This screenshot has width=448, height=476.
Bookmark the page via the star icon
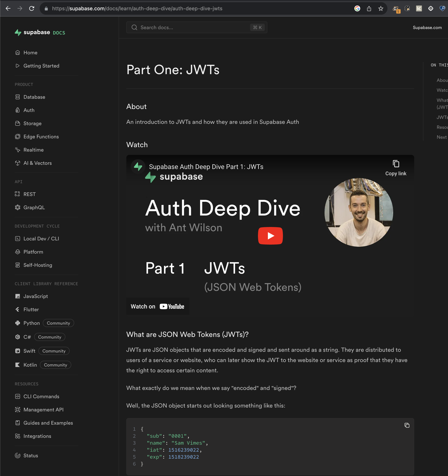381,8
